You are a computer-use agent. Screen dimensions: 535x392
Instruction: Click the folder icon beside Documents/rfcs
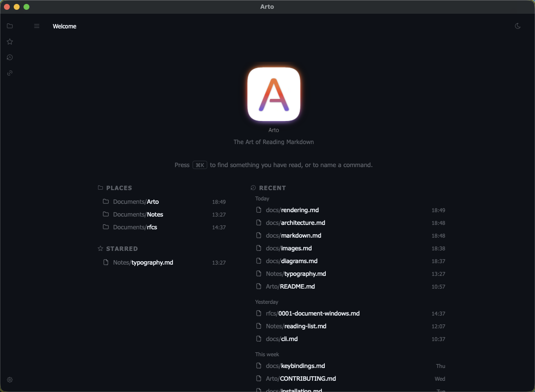tap(106, 227)
